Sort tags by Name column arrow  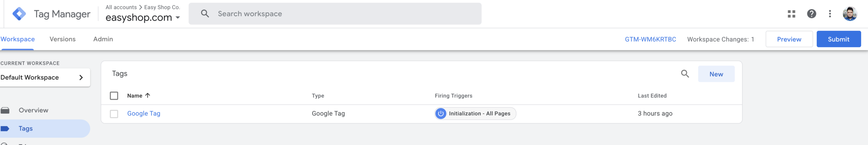(147, 96)
